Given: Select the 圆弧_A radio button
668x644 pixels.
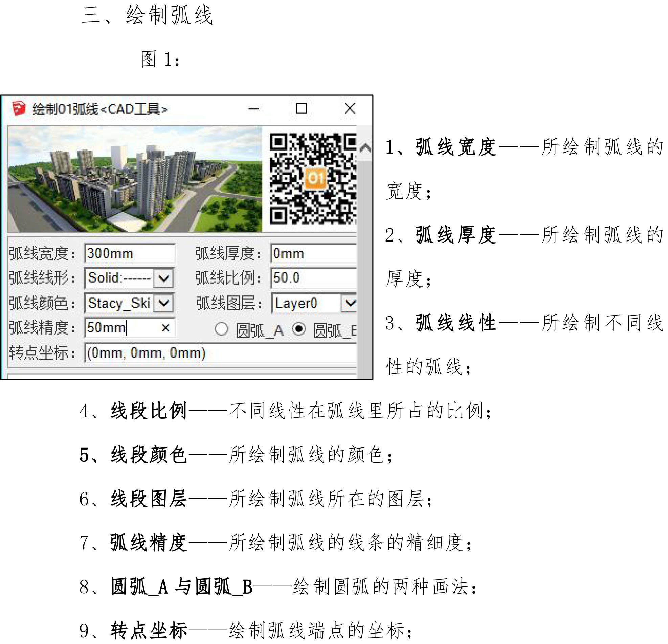Looking at the screenshot, I should pos(222,329).
